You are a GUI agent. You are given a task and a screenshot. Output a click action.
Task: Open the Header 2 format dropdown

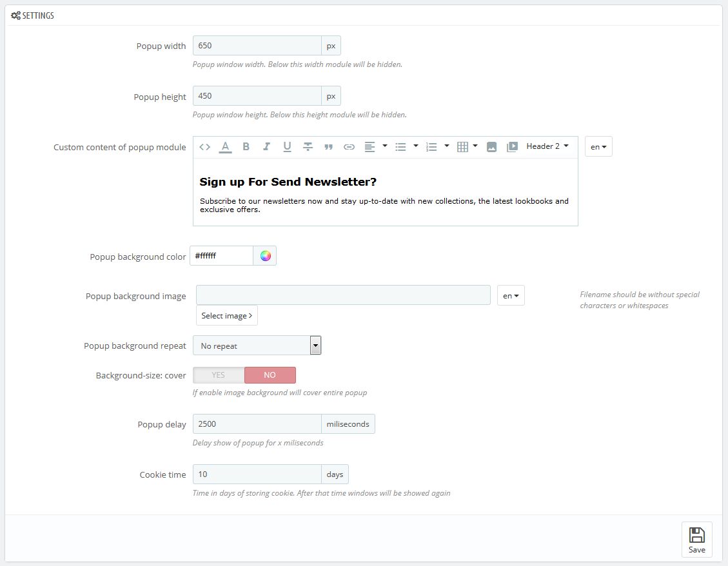click(x=547, y=146)
